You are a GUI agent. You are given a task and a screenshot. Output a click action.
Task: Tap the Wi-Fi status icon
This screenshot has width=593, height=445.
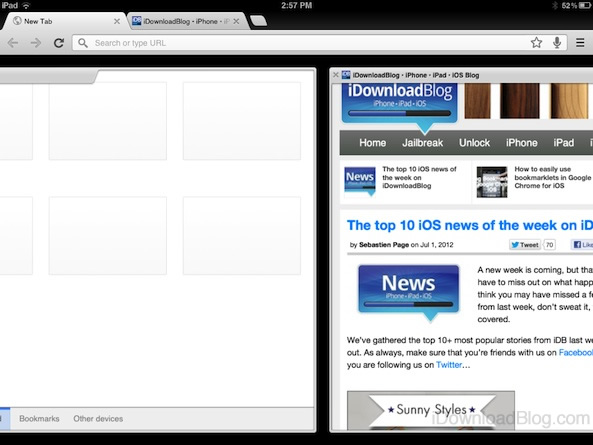click(x=26, y=5)
